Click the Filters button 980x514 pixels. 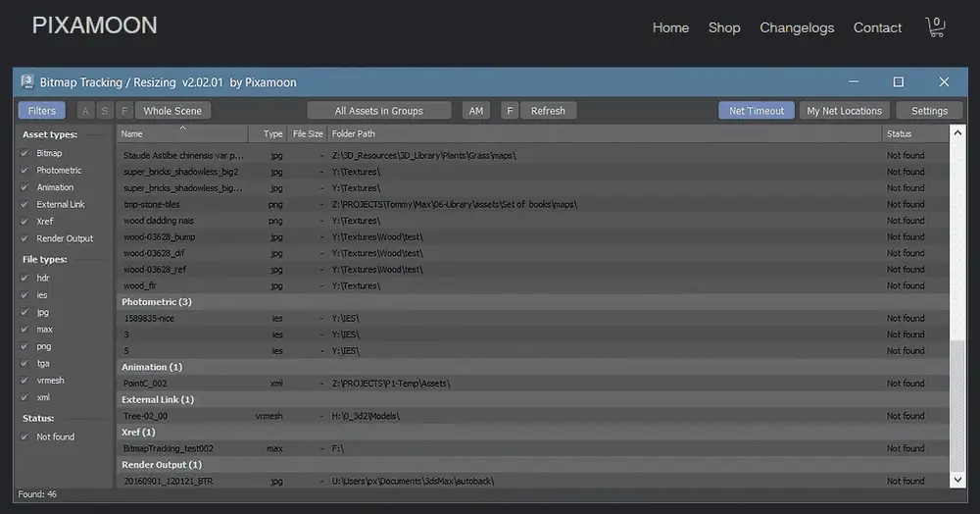[42, 111]
